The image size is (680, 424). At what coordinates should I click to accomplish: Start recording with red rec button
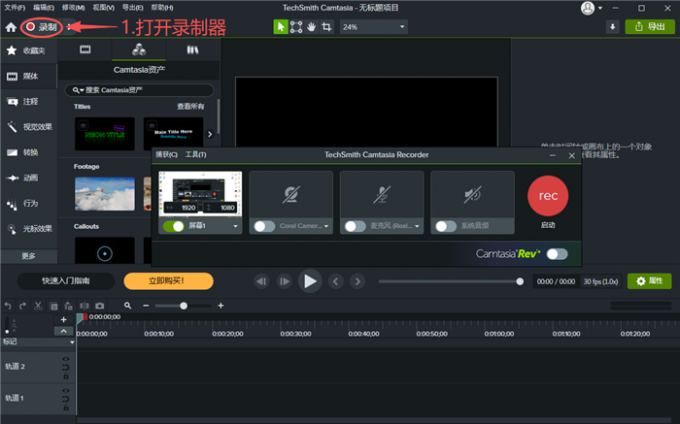tap(548, 196)
